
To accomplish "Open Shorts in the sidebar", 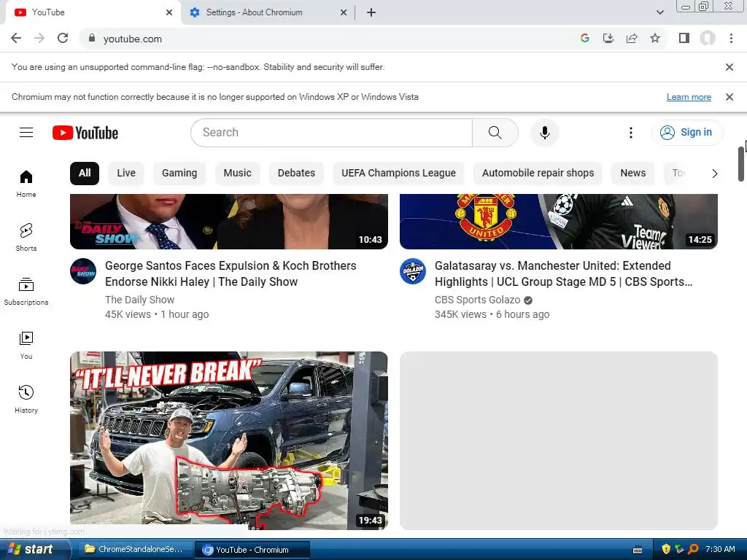I will pyautogui.click(x=26, y=237).
